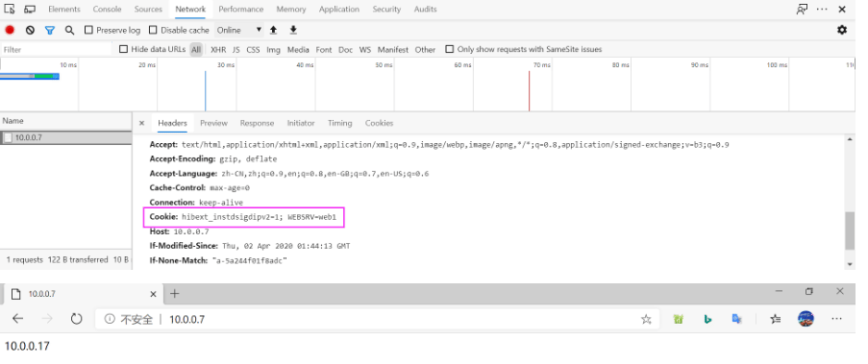Filter requests by Manifest
Viewport: 868px width, 364px height.
(x=393, y=49)
